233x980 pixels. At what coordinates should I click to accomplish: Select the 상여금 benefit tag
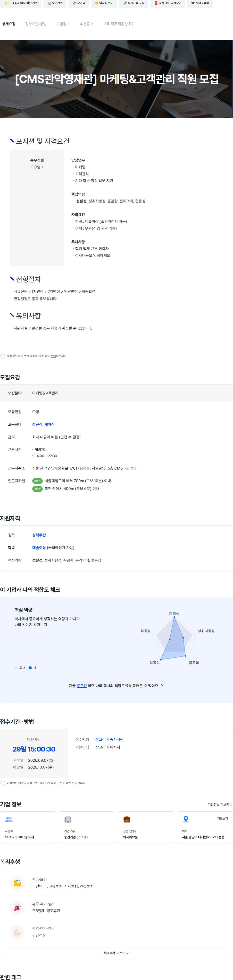click(79, 3)
